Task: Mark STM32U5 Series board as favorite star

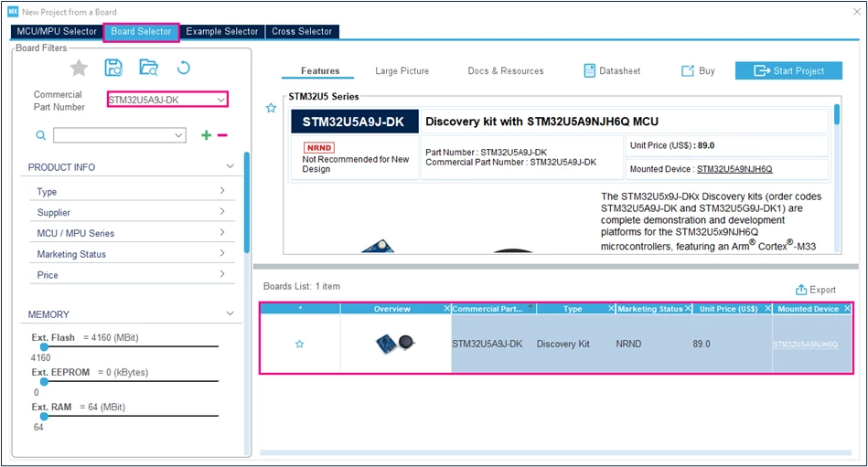Action: pos(271,108)
